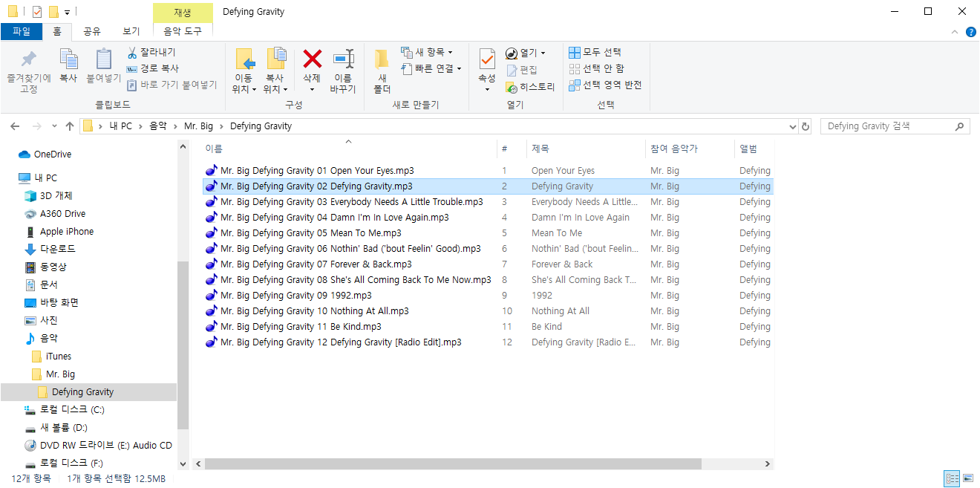Click the refresh button beside address bar
Screen dimensions: 980x488
pyautogui.click(x=806, y=126)
